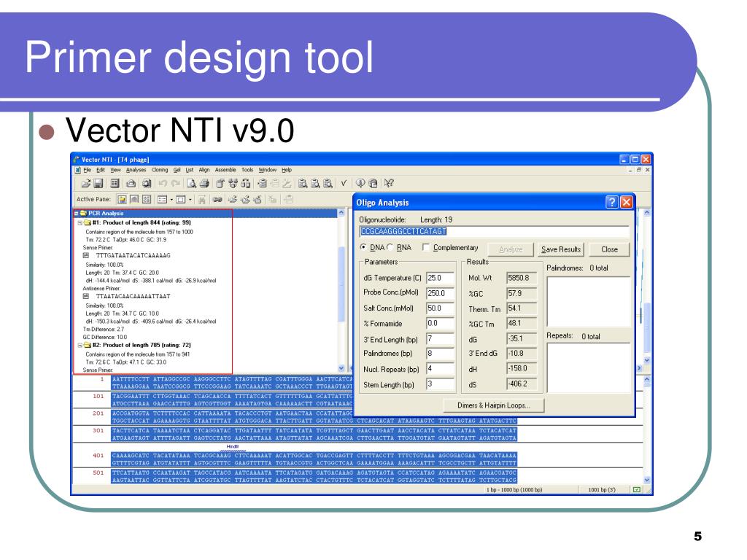Open the Gel menu
The height and width of the screenshot is (560, 747).
coord(177,170)
